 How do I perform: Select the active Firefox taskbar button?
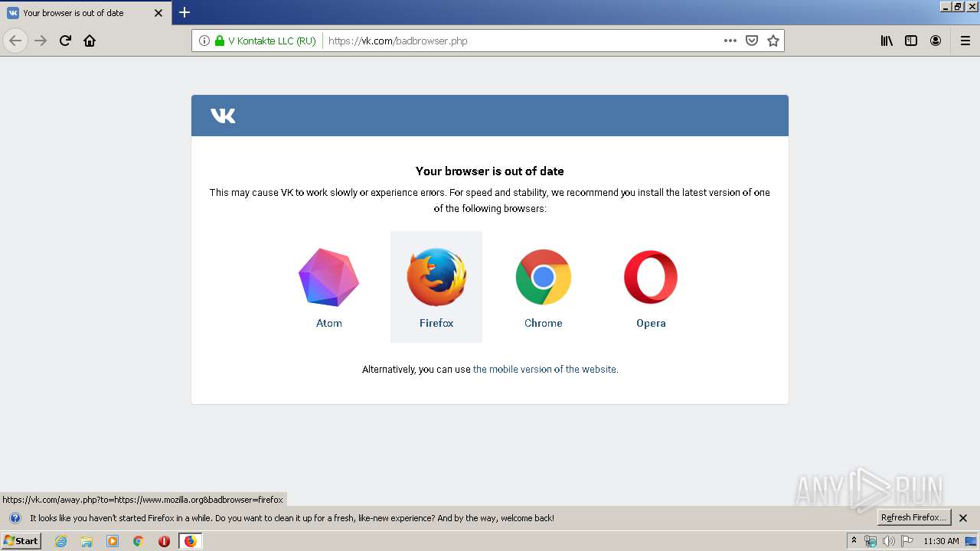click(x=190, y=541)
